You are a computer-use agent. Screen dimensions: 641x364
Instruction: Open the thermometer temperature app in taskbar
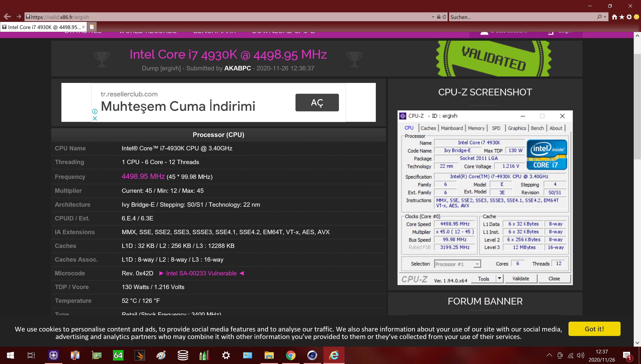[x=75, y=355]
